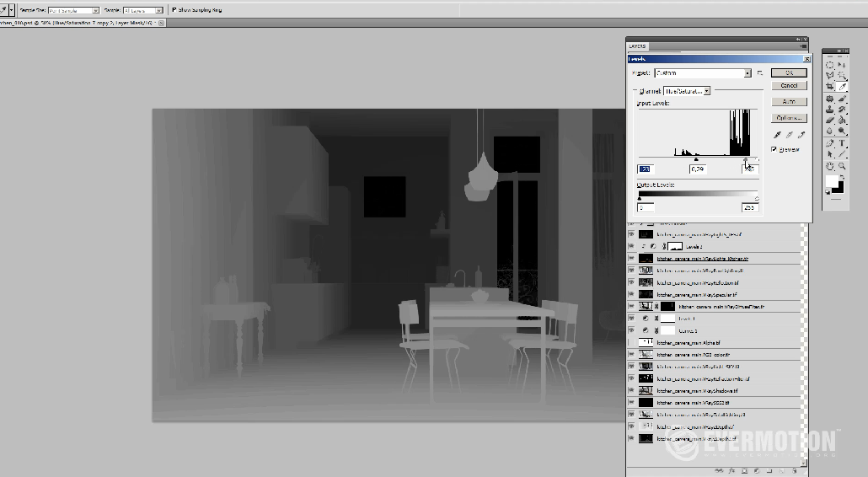This screenshot has height=477, width=868.
Task: Select the Pen tool
Action: click(x=829, y=143)
